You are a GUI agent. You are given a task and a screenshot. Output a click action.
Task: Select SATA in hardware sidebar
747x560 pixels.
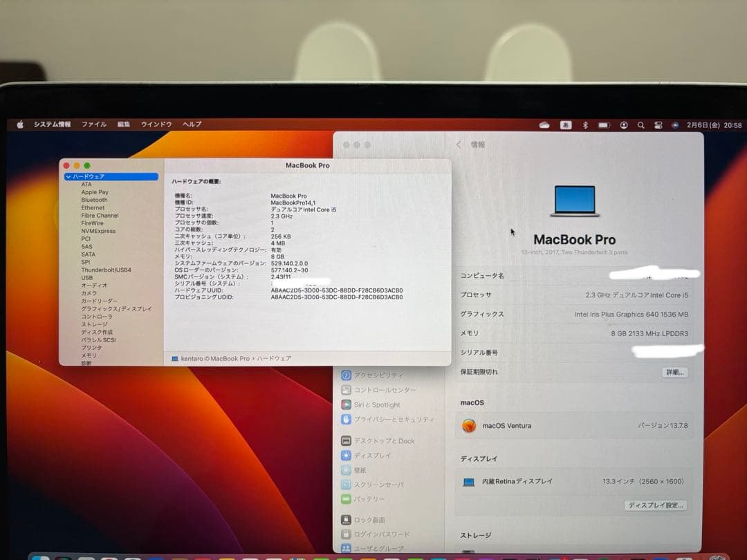tap(88, 254)
